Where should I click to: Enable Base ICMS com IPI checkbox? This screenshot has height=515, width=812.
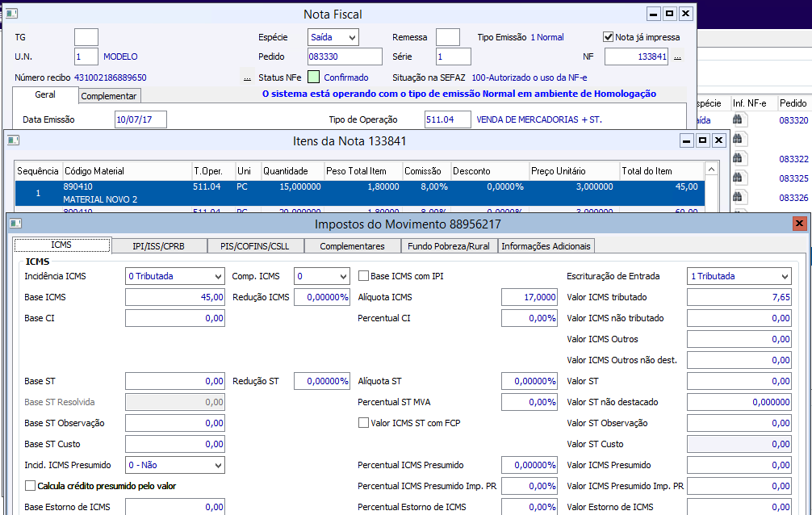point(363,276)
